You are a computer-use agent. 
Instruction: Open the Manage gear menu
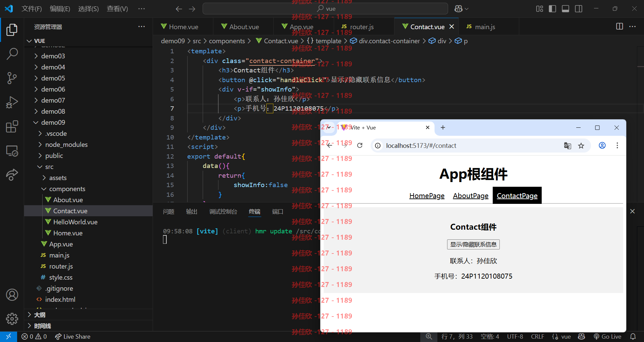(12, 319)
